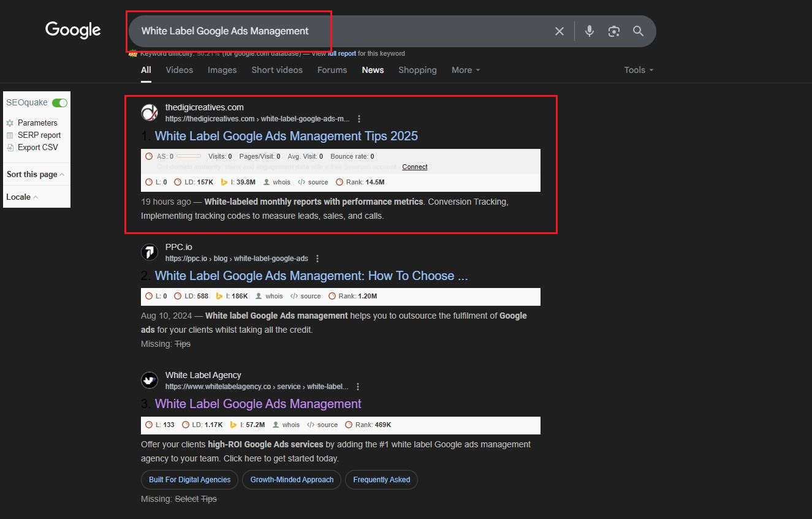Click the PPC.io site favicon
Image resolution: width=812 pixels, height=519 pixels.
point(149,252)
